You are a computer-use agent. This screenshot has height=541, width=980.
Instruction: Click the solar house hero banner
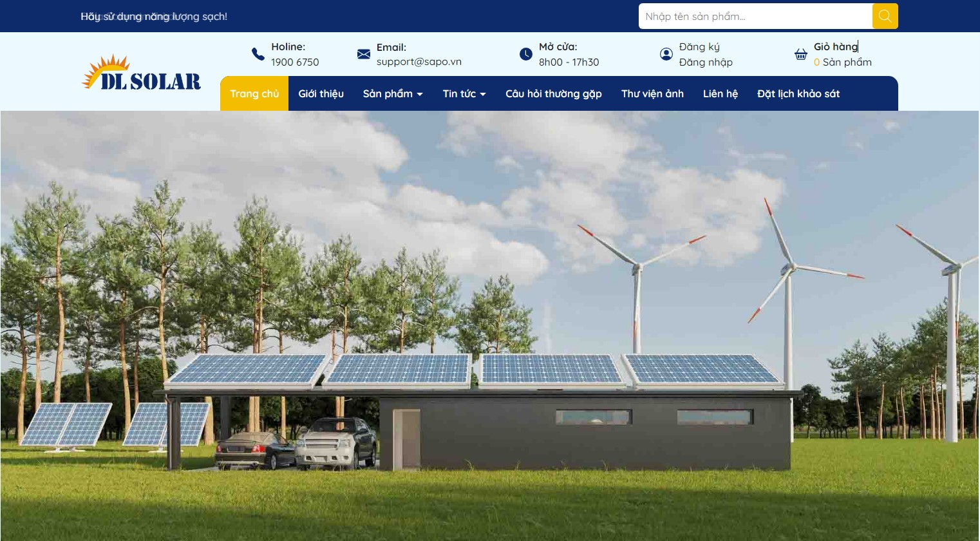coord(489,326)
